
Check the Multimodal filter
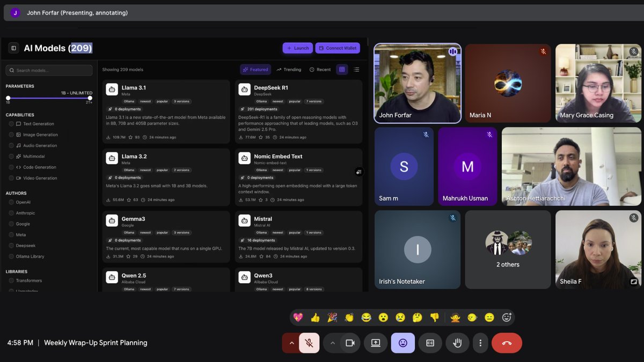click(x=11, y=157)
